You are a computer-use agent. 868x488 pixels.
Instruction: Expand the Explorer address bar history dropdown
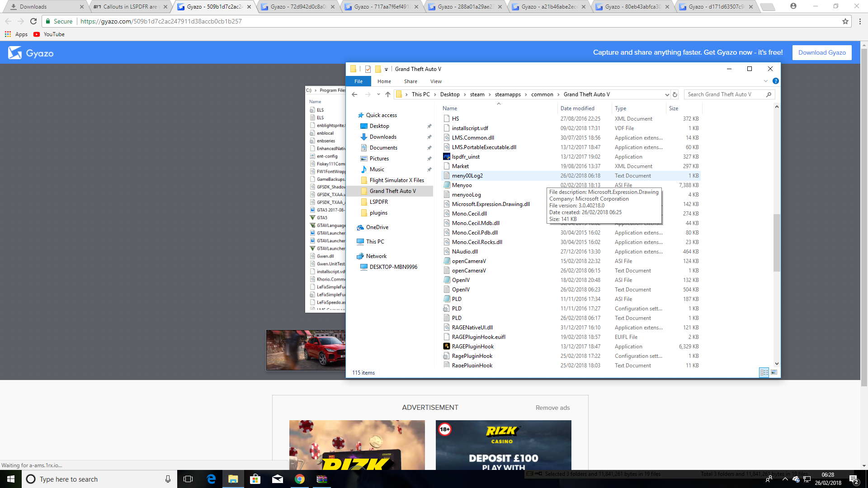(x=667, y=94)
